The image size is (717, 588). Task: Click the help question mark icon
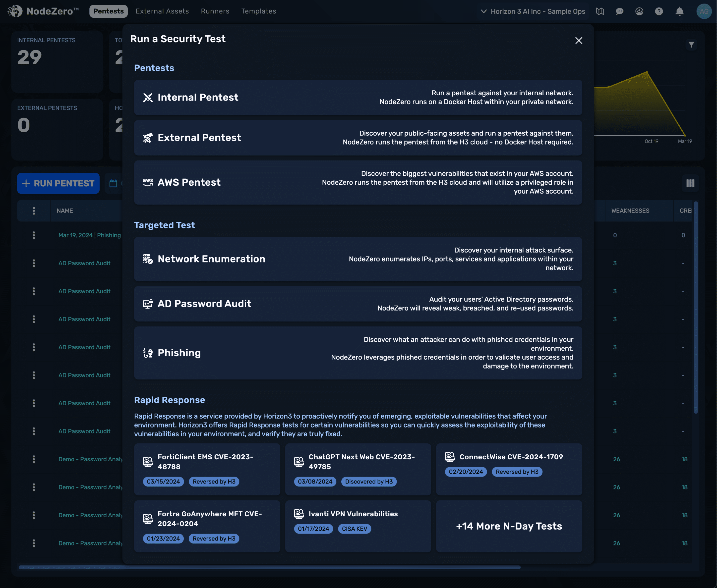659,11
